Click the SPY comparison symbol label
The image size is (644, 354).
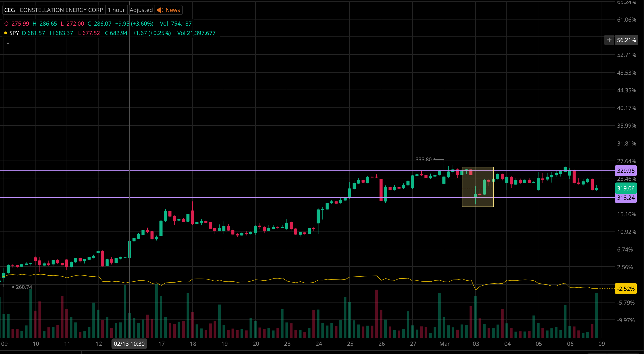pos(14,33)
